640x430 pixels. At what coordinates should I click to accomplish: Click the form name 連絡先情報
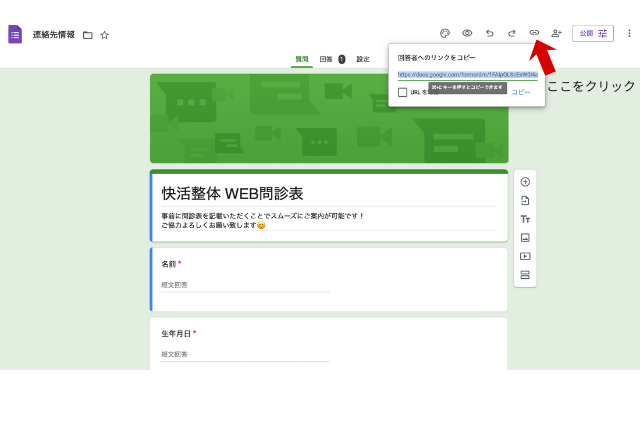[53, 35]
